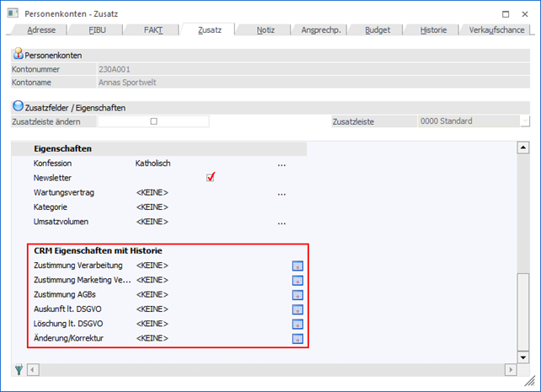Click history icon for Löschung lt. DSGVO
Image resolution: width=541 pixels, height=392 pixels.
point(297,324)
